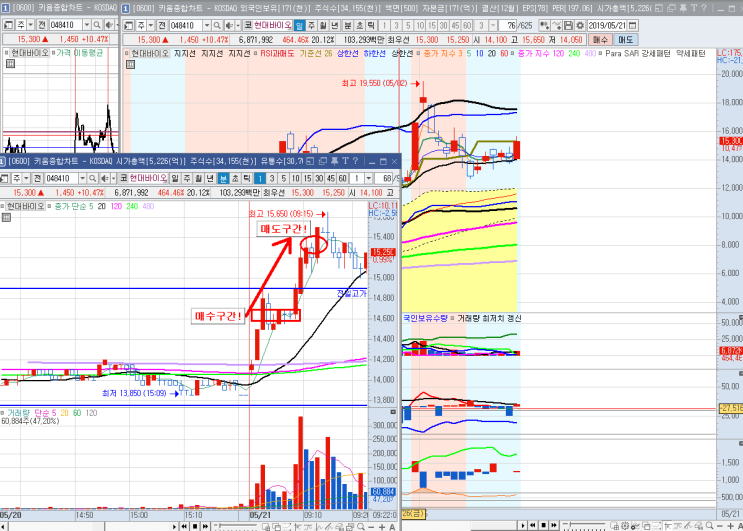
Task: Click the 매도 (sell) button
Action: (625, 40)
